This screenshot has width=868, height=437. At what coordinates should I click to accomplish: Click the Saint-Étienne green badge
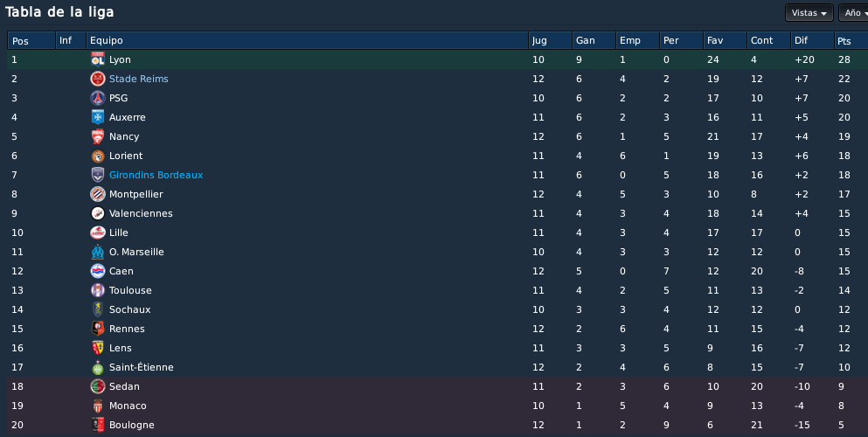97,367
